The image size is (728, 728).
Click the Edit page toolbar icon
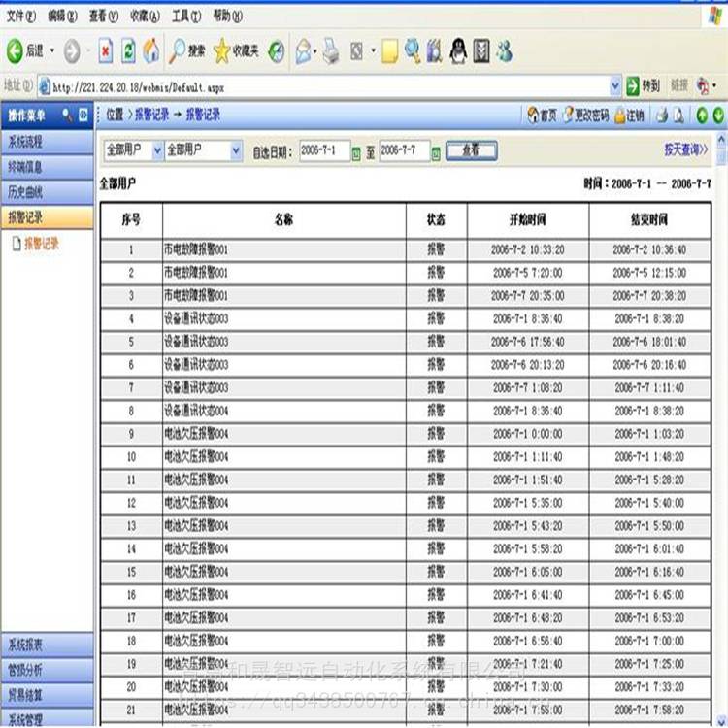[x=356, y=51]
